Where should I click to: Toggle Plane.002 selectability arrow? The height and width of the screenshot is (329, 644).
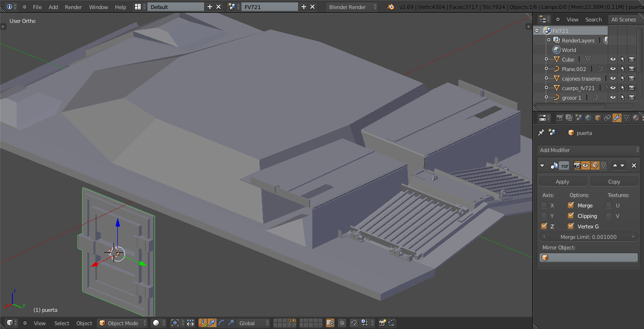pyautogui.click(x=623, y=69)
